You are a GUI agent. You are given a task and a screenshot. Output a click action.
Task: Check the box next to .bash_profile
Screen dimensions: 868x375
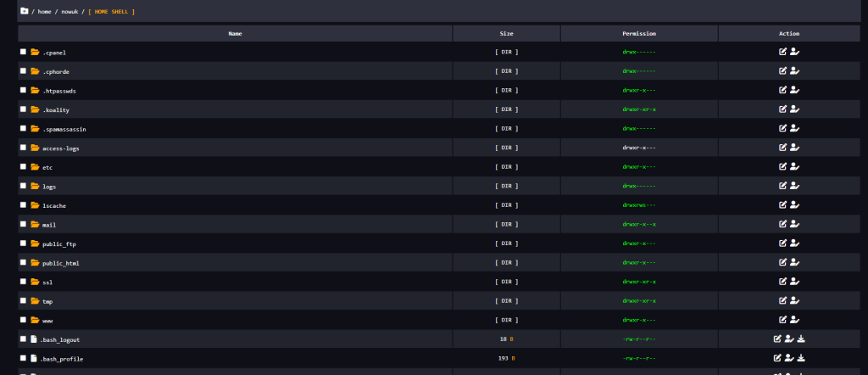pyautogui.click(x=24, y=358)
